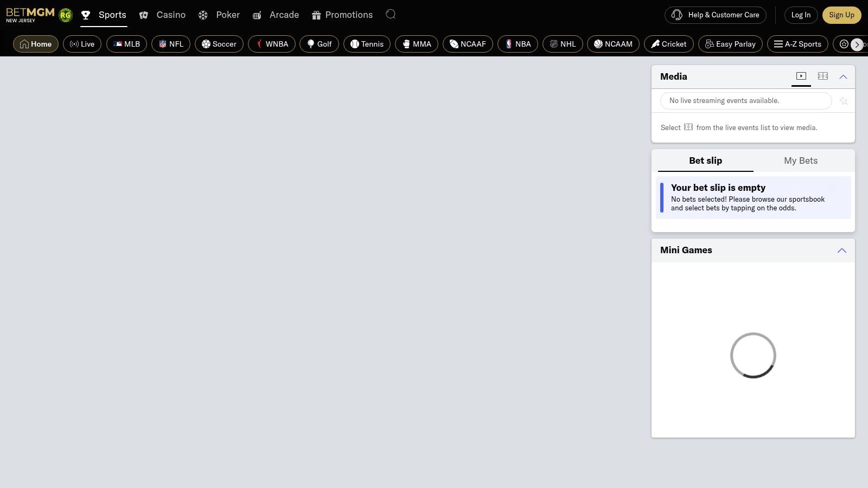Open search with the magnifying glass icon
Image resolution: width=868 pixels, height=488 pixels.
coord(390,15)
